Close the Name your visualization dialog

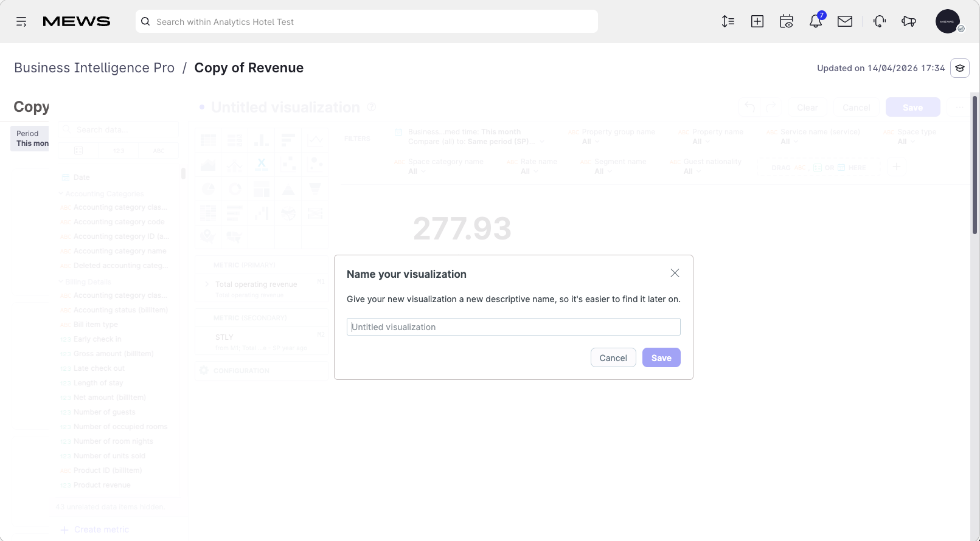[675, 274]
